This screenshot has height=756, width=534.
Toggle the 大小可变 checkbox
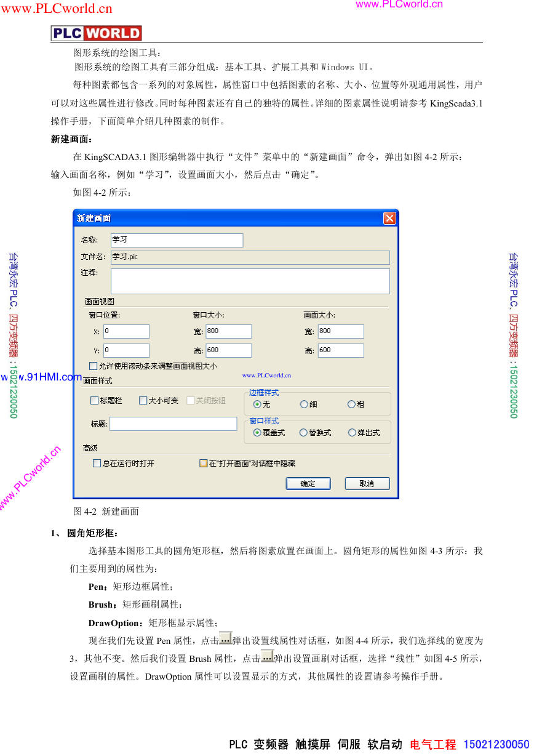(143, 401)
